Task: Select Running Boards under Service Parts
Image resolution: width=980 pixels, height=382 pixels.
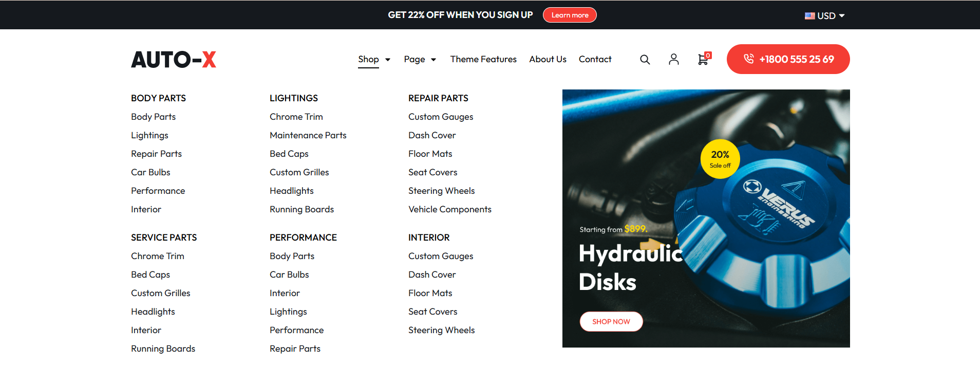Action: click(163, 349)
